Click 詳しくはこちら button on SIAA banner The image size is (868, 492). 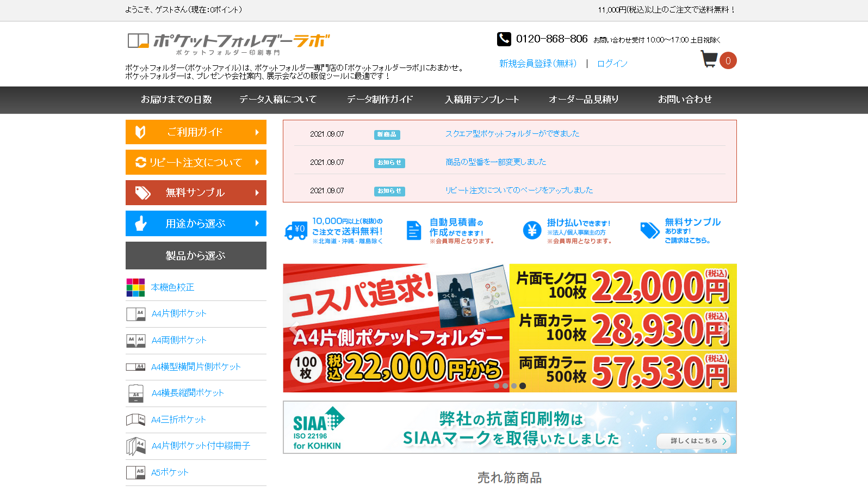pyautogui.click(x=695, y=441)
